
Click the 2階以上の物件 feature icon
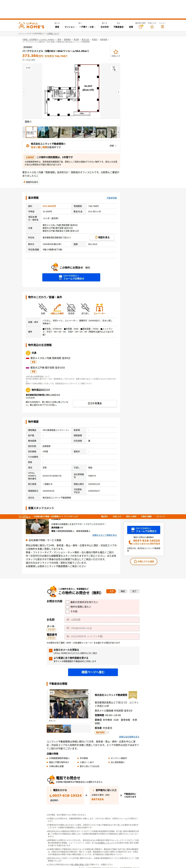click(57, 308)
